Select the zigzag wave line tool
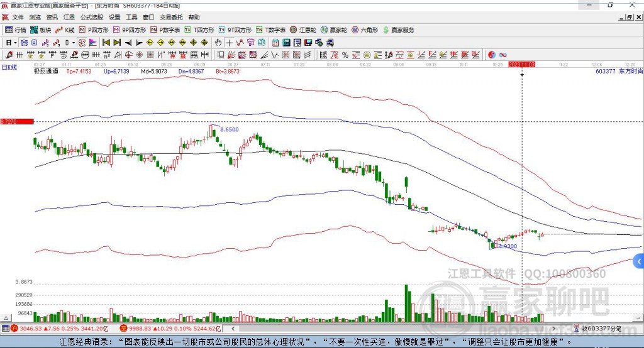 click(274, 55)
